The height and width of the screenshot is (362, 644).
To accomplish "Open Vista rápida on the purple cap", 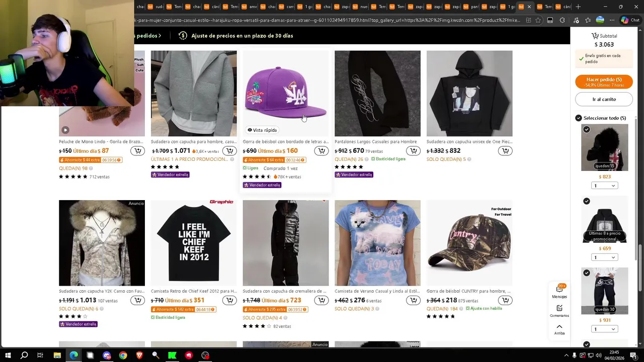I will [x=262, y=130].
